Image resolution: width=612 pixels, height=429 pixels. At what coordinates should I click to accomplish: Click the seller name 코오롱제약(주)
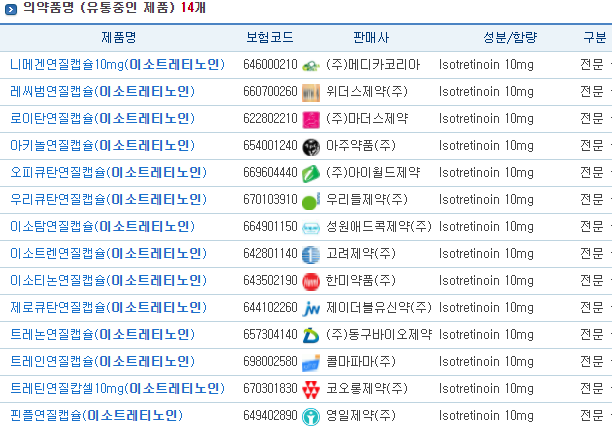(x=367, y=388)
